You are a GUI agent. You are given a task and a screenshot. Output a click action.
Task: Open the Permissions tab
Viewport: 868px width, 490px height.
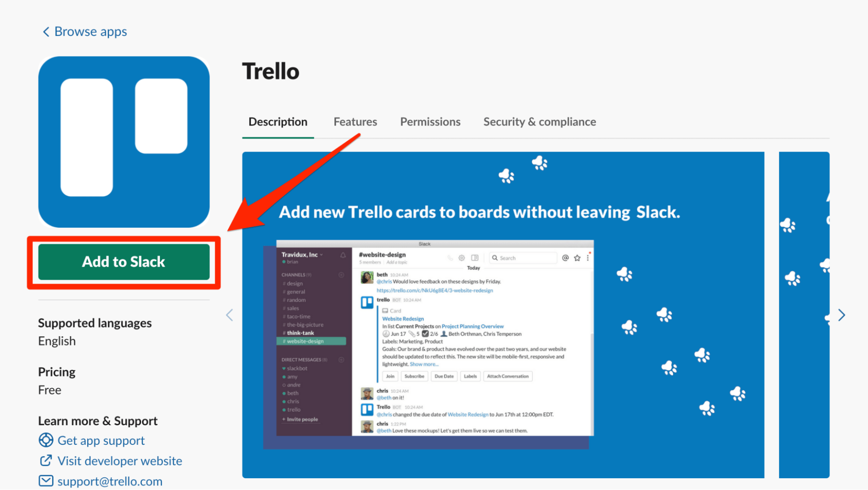click(429, 121)
